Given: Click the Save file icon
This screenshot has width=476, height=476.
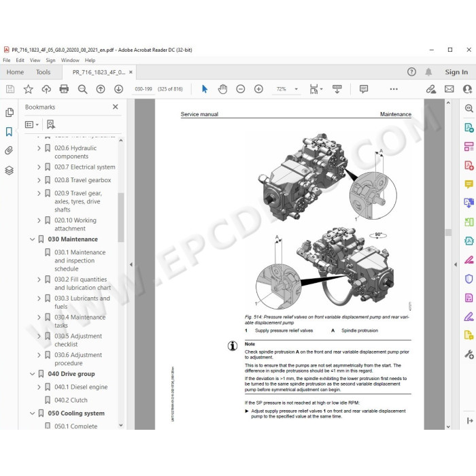Looking at the screenshot, I should (10, 89).
